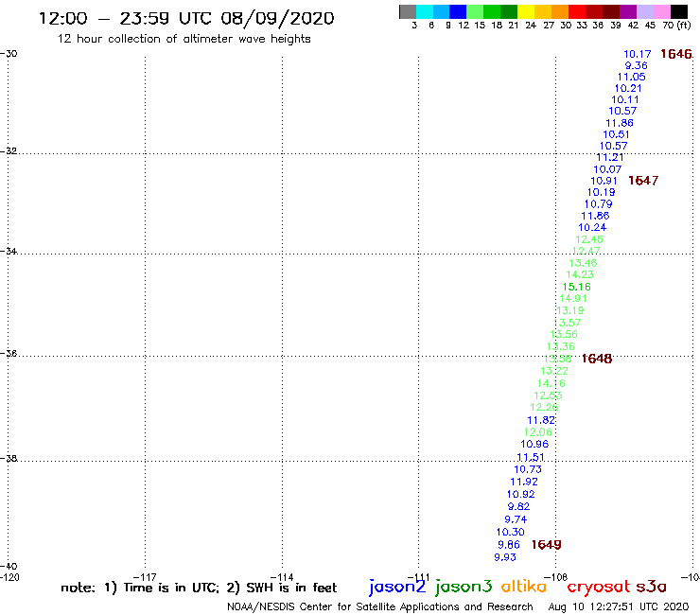Click the wave height value 10.24

[x=592, y=227]
